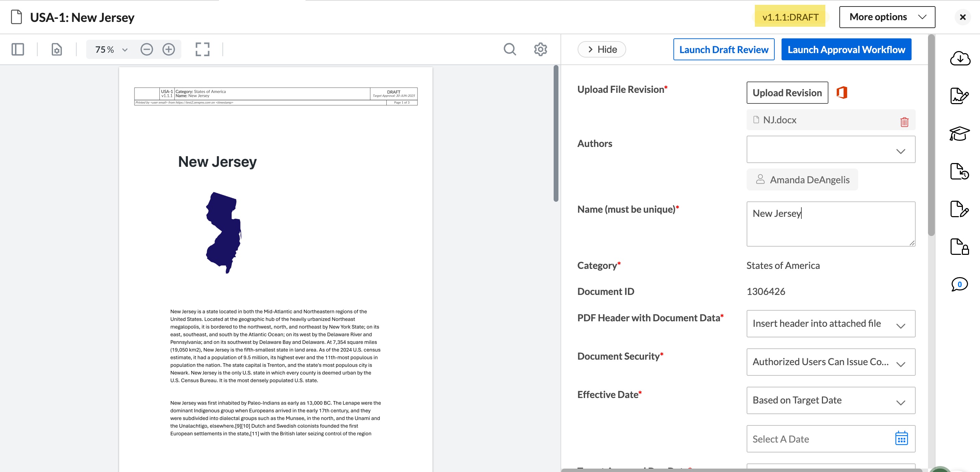Select the NJ.docx file name
Screen dimensions: 980x472
[x=779, y=120]
